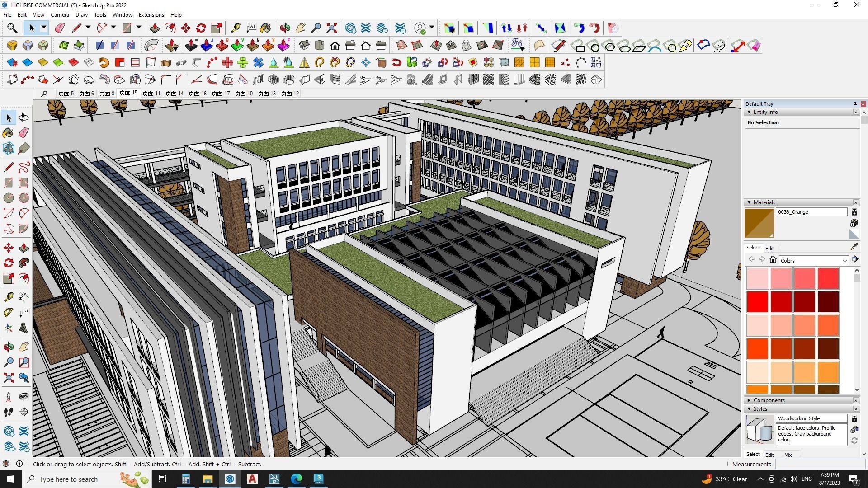This screenshot has width=868, height=488.
Task: Open the Mix tab in Styles panel
Action: 788,455
